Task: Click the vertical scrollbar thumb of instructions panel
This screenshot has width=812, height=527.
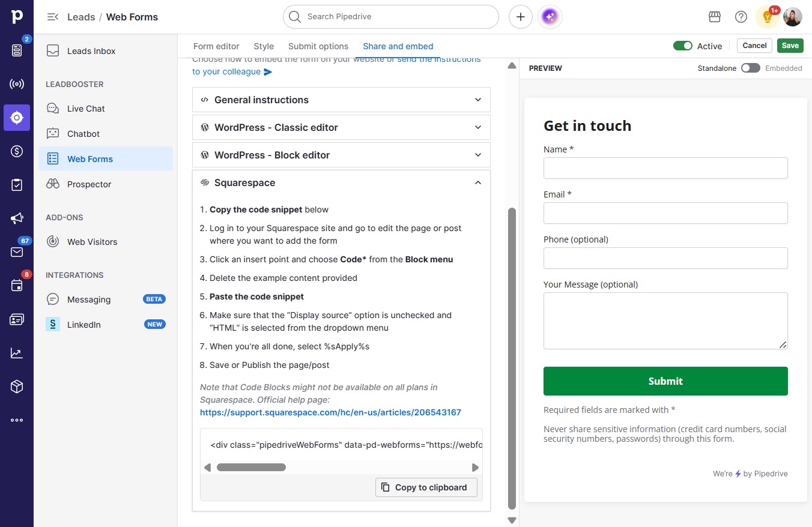Action: click(512, 359)
